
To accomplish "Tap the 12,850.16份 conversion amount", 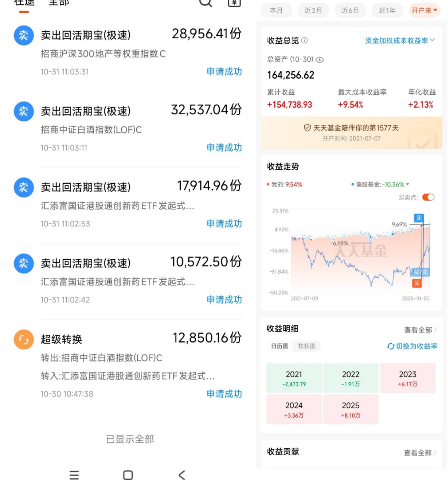I will pos(207,338).
